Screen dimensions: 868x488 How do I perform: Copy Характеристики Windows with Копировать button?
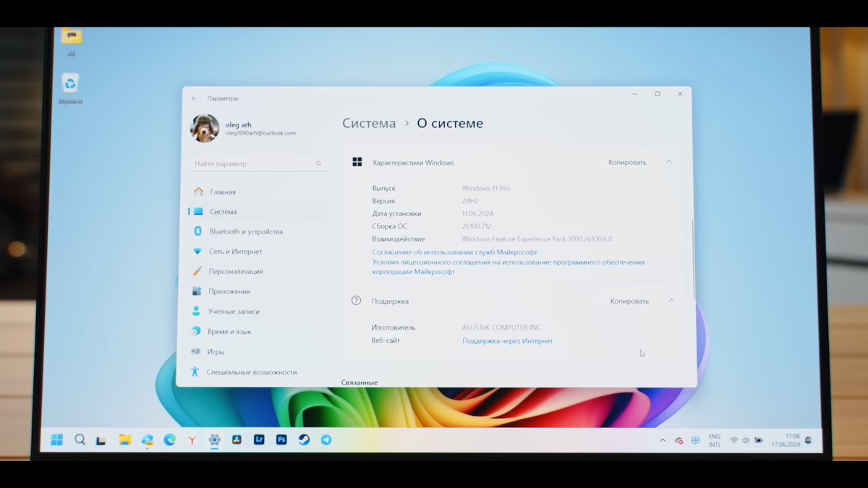(x=627, y=163)
